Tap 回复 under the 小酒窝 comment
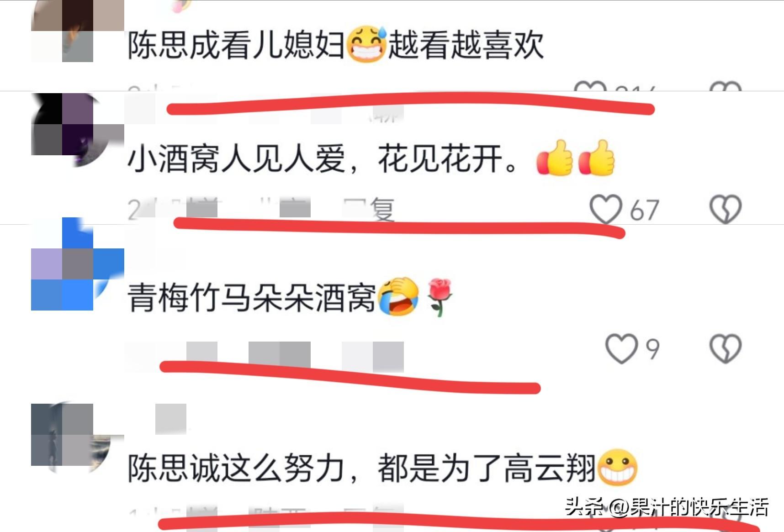The height and width of the screenshot is (532, 784). click(369, 209)
